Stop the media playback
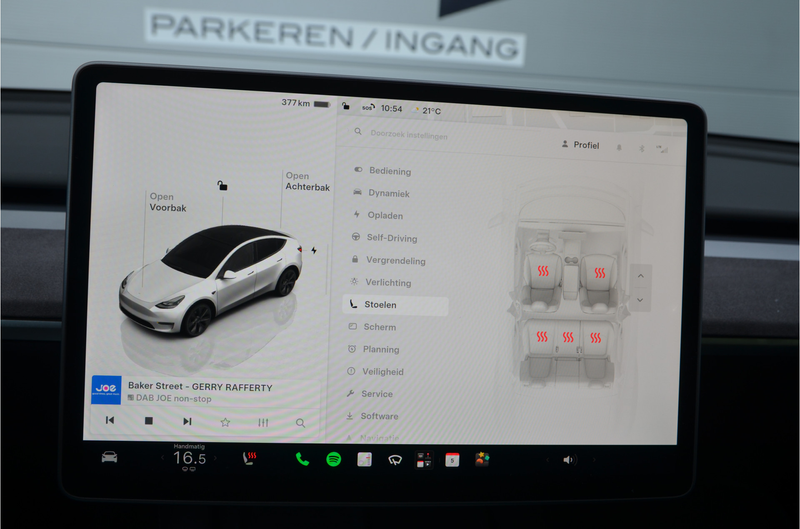Screen dimensions: 800x529 (x=148, y=421)
